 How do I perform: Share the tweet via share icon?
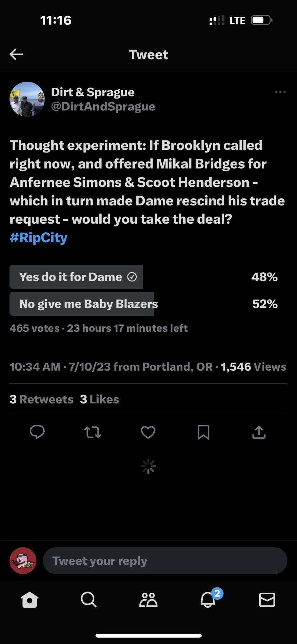point(259,432)
